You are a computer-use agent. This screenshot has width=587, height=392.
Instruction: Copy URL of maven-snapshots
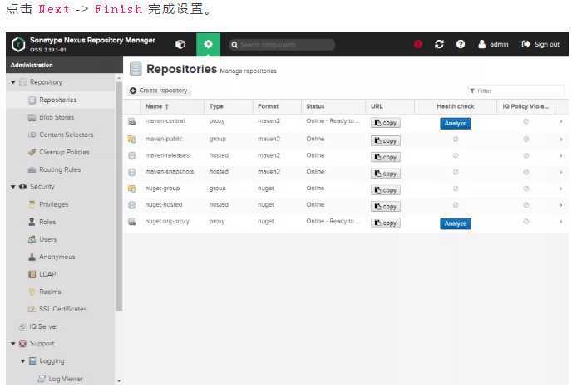pyautogui.click(x=386, y=174)
